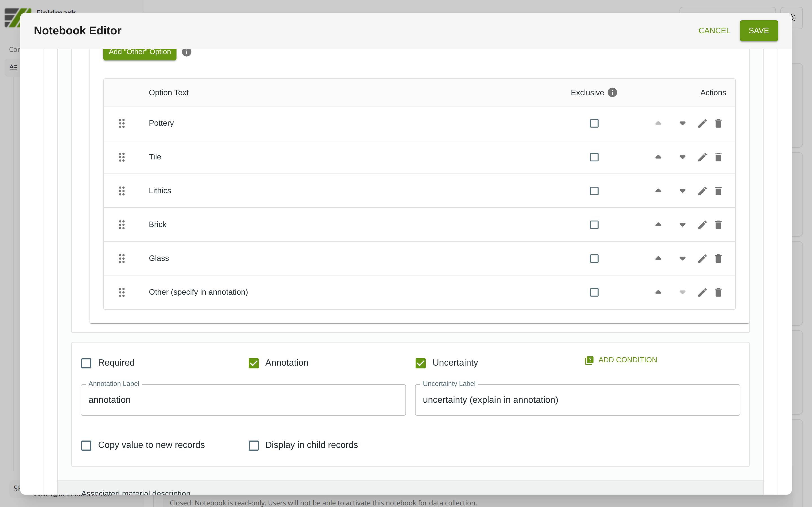
Task: Cancel the Notebook Editor
Action: coord(714,30)
